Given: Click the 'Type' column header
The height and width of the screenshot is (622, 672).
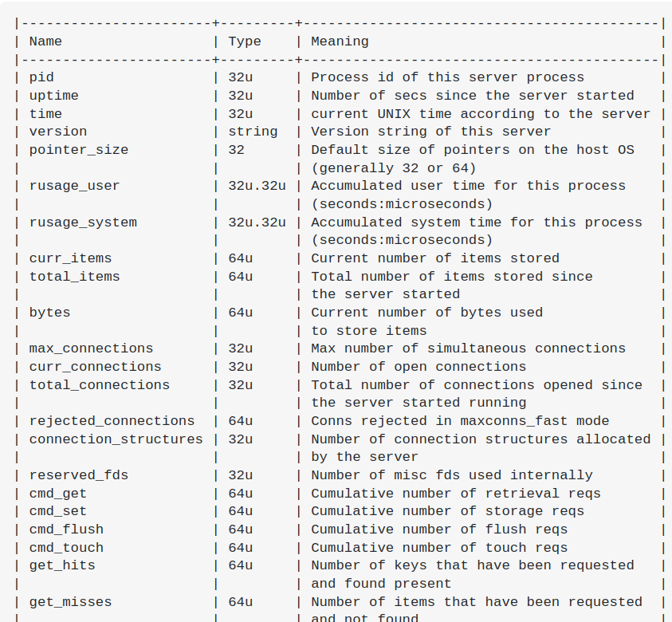Looking at the screenshot, I should (x=244, y=41).
